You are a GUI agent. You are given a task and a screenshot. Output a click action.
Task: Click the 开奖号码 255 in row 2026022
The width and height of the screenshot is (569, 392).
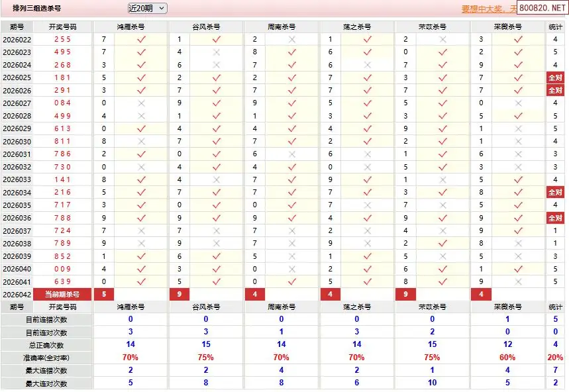(63, 39)
